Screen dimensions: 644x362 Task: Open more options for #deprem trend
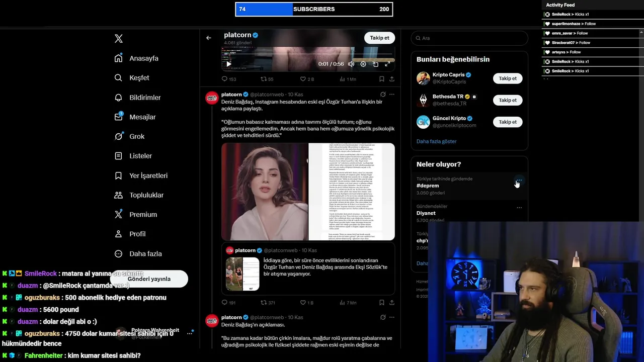[x=519, y=180]
